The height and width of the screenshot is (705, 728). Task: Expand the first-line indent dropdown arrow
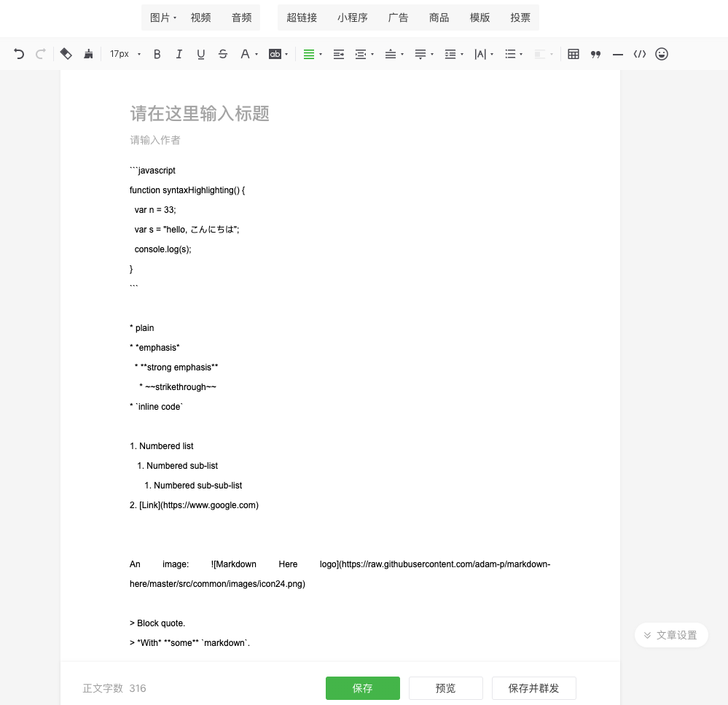372,55
